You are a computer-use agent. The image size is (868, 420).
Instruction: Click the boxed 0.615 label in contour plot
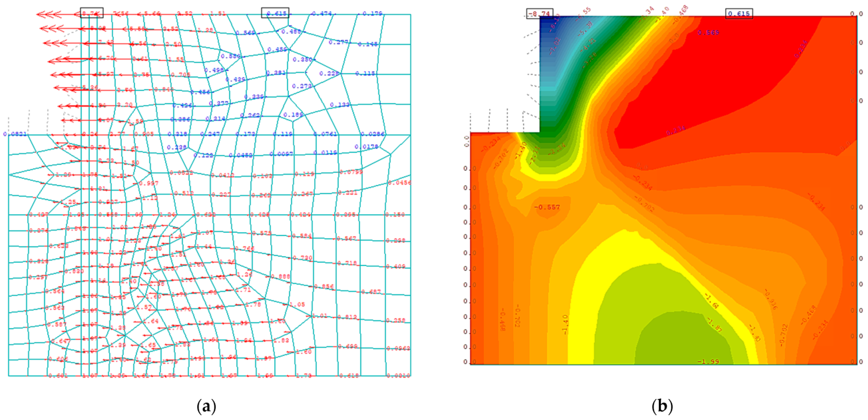coord(739,14)
